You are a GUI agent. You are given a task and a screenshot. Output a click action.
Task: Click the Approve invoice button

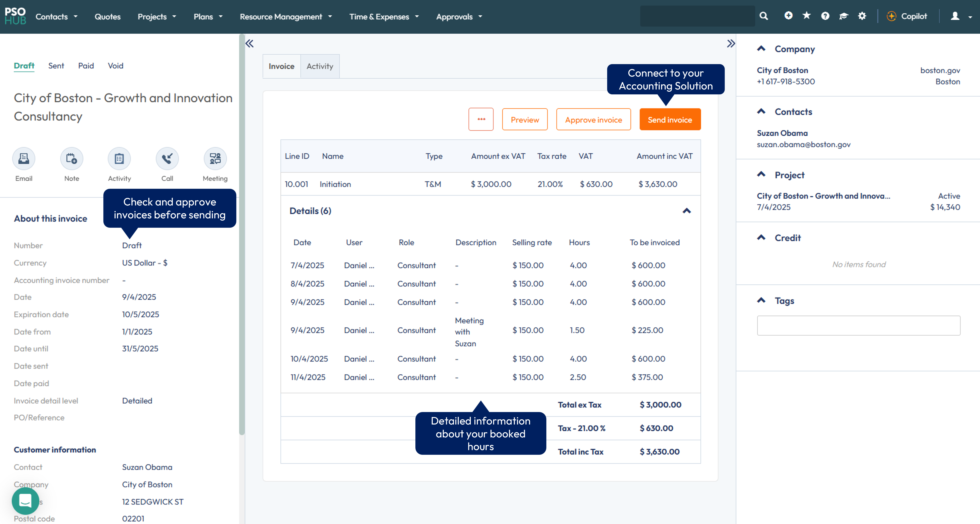(593, 120)
